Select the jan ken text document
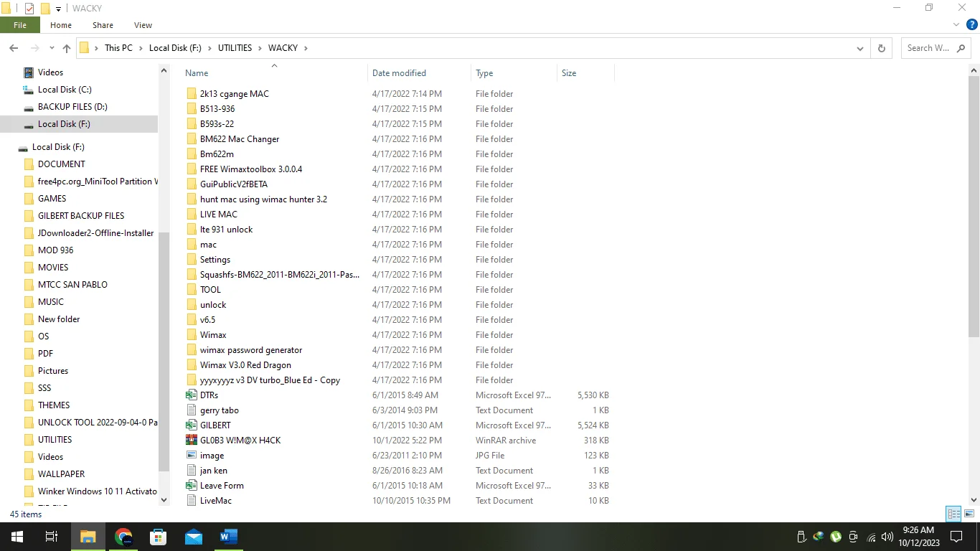Screen dimensions: 980x551 [x=214, y=471]
